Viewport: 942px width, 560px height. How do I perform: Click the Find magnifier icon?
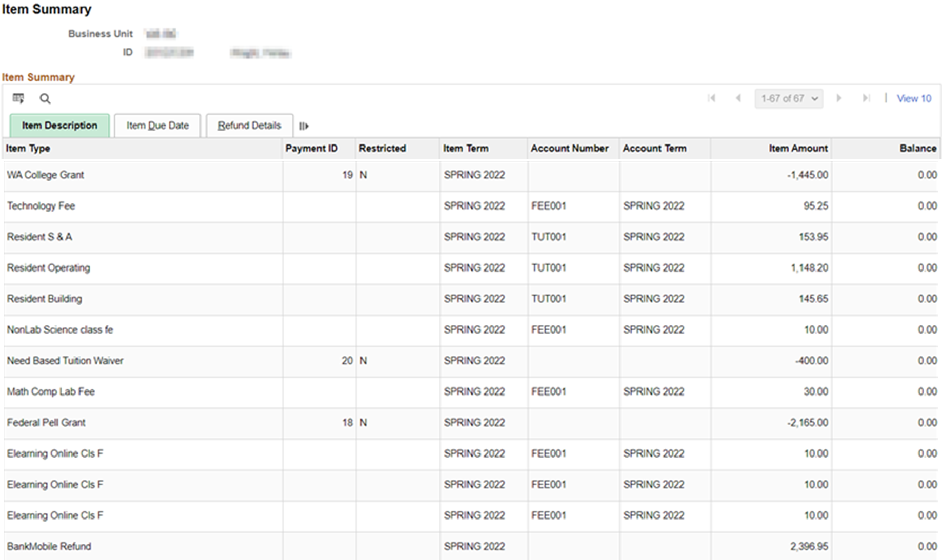pos(45,99)
